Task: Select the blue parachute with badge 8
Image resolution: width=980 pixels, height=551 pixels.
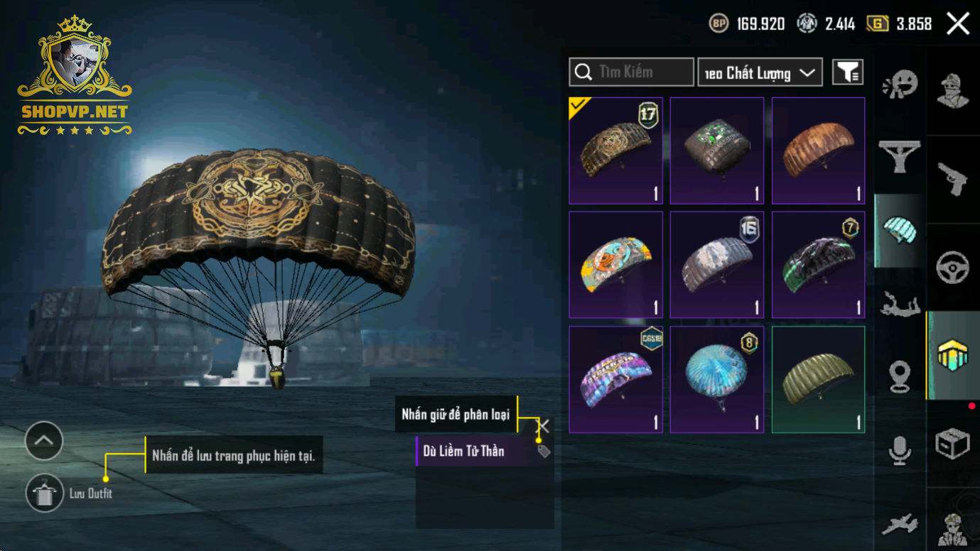Action: click(x=717, y=379)
